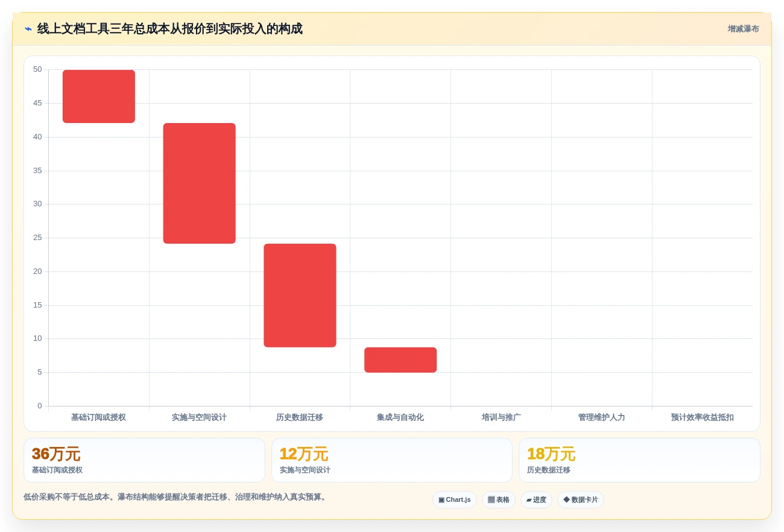Screen dimensions: 784x532
Task: Open the 12万元 实施与空间设计 card
Action: [x=392, y=460]
